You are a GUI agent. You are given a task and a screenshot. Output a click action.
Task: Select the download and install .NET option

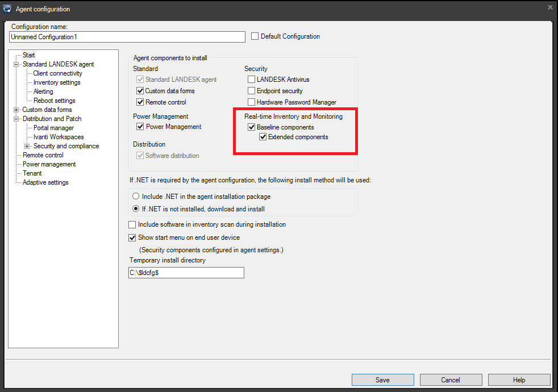135,208
